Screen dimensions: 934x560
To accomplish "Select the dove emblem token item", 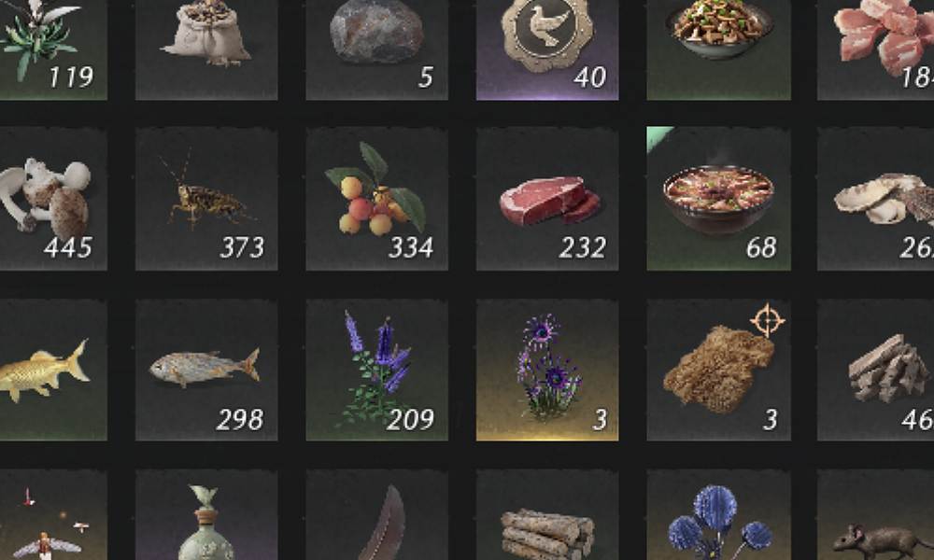I will click(x=546, y=49).
